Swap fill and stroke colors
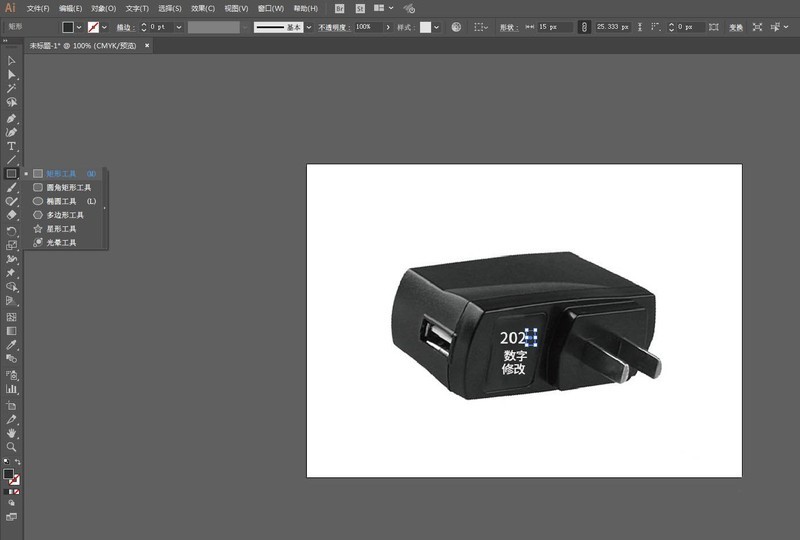Viewport: 800px width, 540px height. point(18,462)
